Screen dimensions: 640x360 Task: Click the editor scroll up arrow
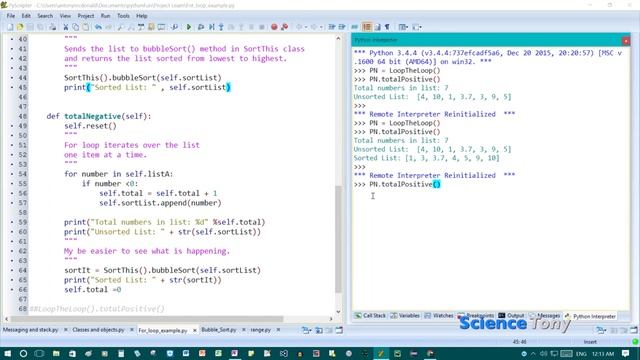[338, 38]
